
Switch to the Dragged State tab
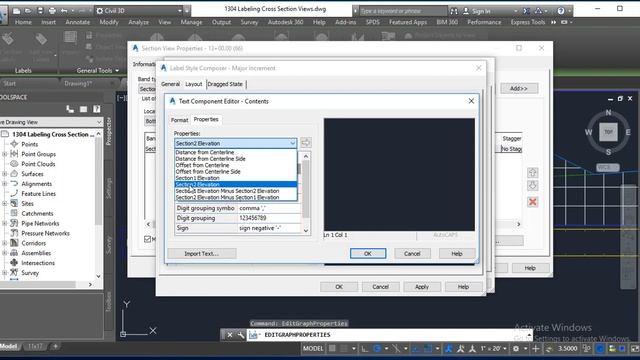click(225, 84)
